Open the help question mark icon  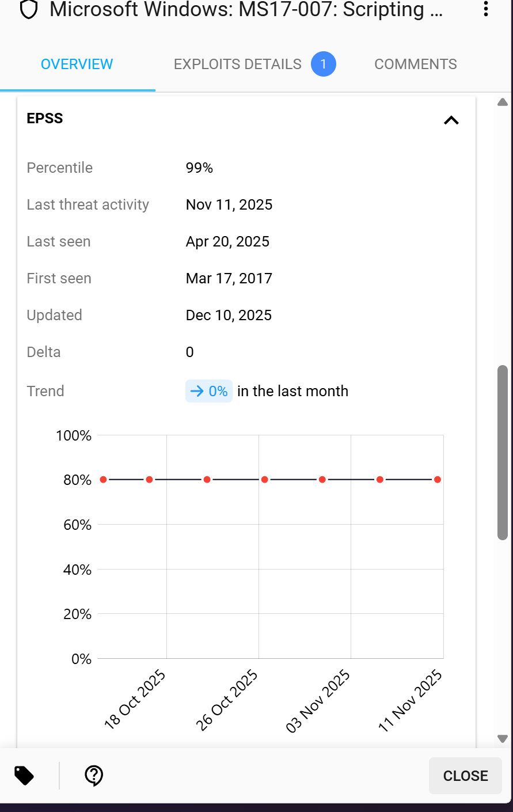click(94, 776)
